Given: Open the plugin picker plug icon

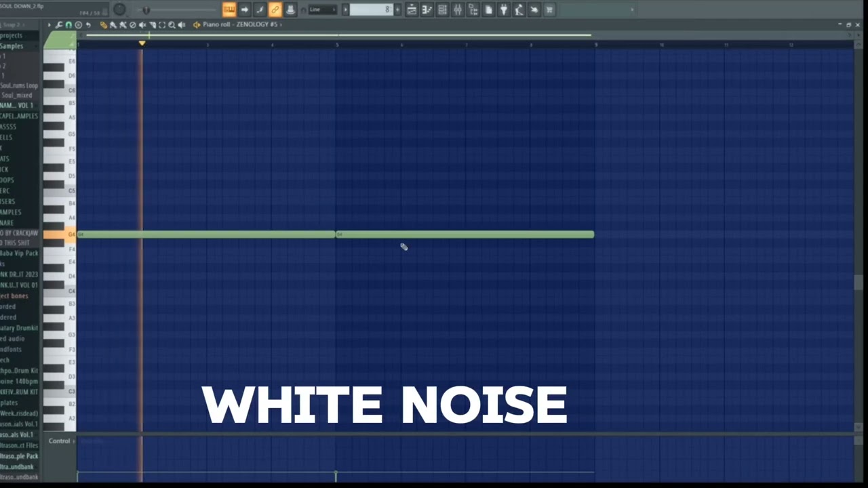Looking at the screenshot, I should [503, 9].
